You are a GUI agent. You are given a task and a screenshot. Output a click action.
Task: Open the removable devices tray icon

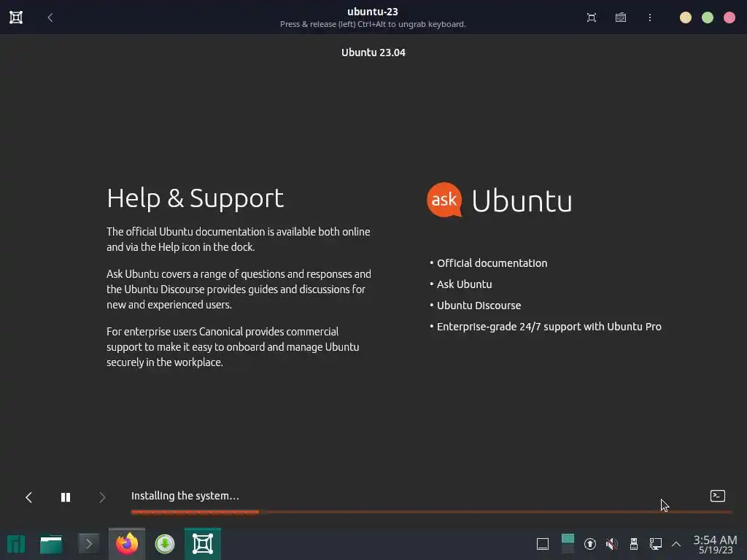pyautogui.click(x=634, y=544)
